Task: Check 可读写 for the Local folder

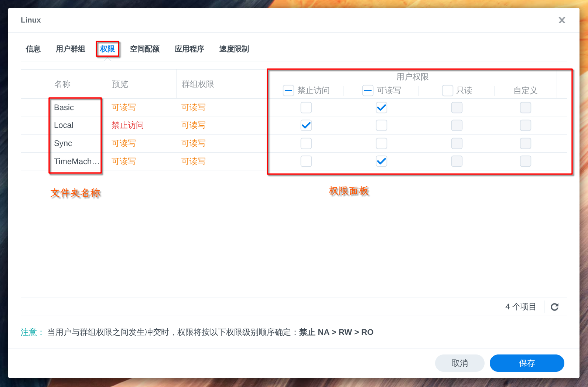Action: pos(382,125)
